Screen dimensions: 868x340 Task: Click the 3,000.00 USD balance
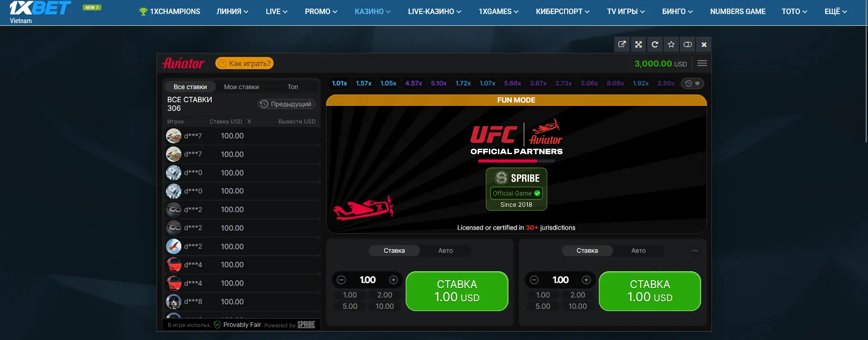[x=660, y=64]
